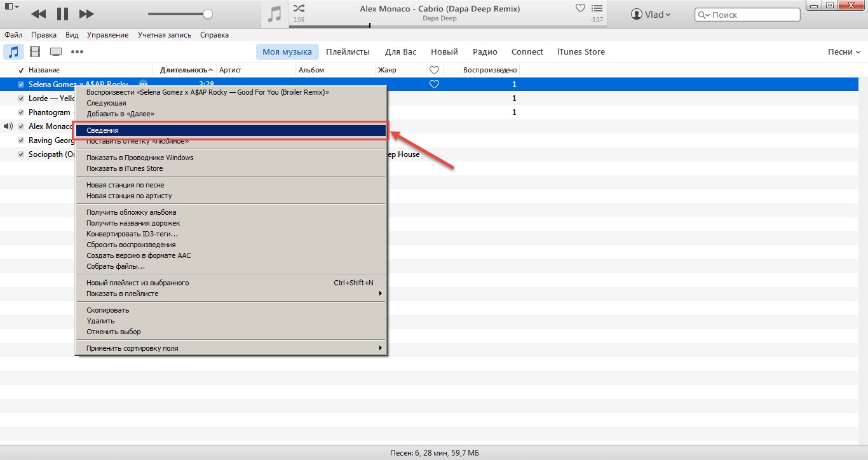Switch to the Connect tab

527,52
